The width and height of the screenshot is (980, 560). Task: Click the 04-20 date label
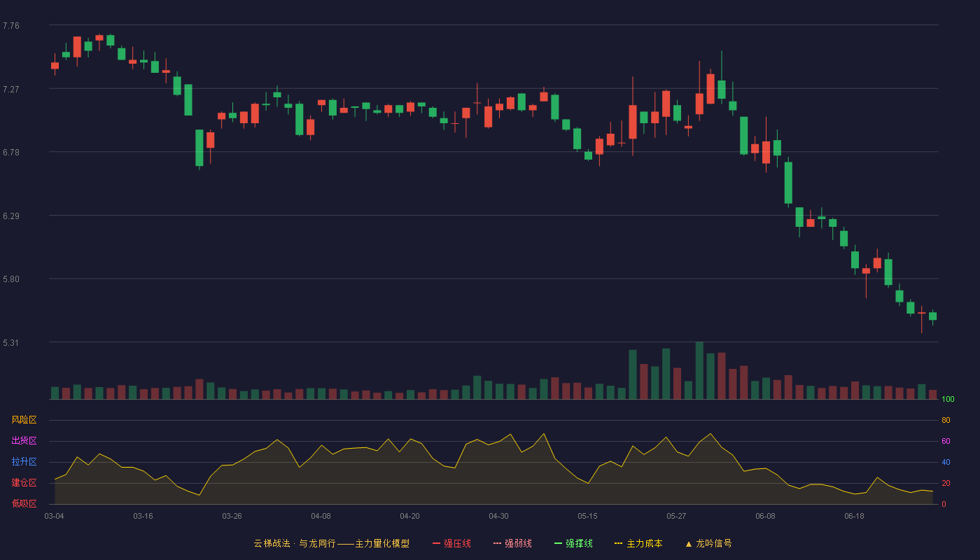point(409,516)
